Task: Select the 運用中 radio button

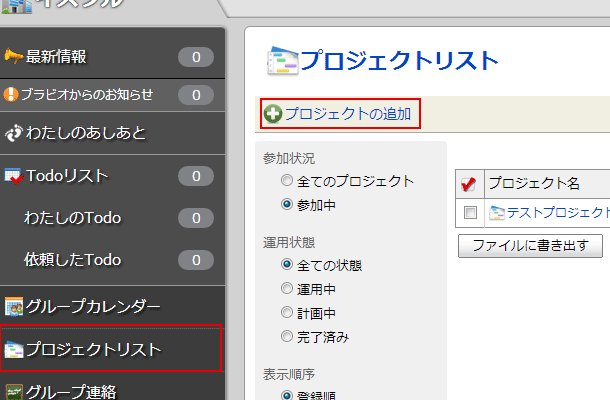Action: click(287, 288)
